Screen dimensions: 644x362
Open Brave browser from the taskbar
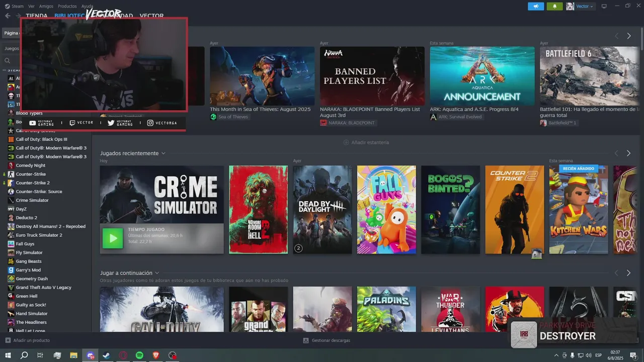pos(156,355)
